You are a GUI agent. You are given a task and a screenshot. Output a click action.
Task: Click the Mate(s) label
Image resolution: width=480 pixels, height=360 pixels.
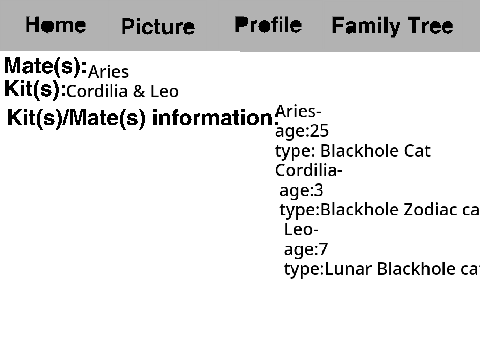click(x=46, y=66)
